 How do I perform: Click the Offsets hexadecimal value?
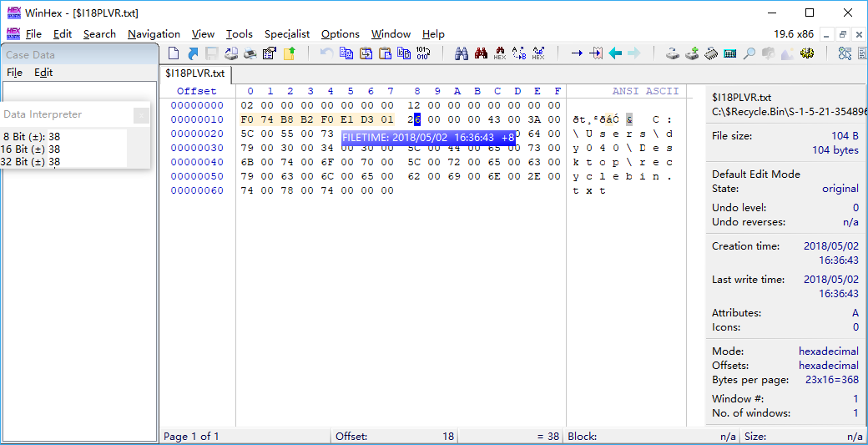pyautogui.click(x=829, y=366)
